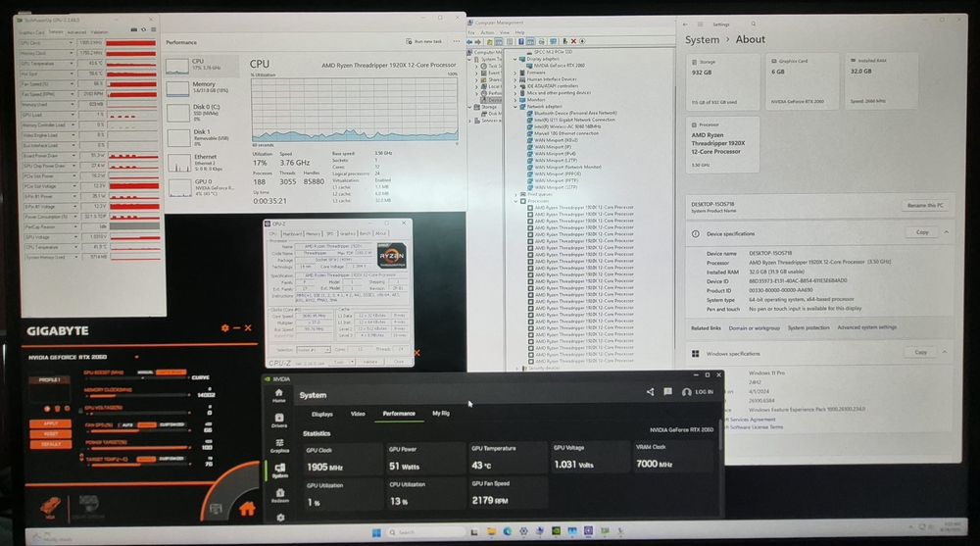Open CPU-Z Mainboard tab
The width and height of the screenshot is (980, 546).
click(x=292, y=234)
